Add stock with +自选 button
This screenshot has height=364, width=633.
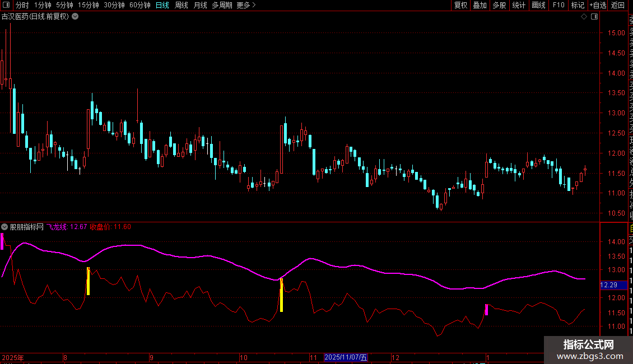coord(598,5)
